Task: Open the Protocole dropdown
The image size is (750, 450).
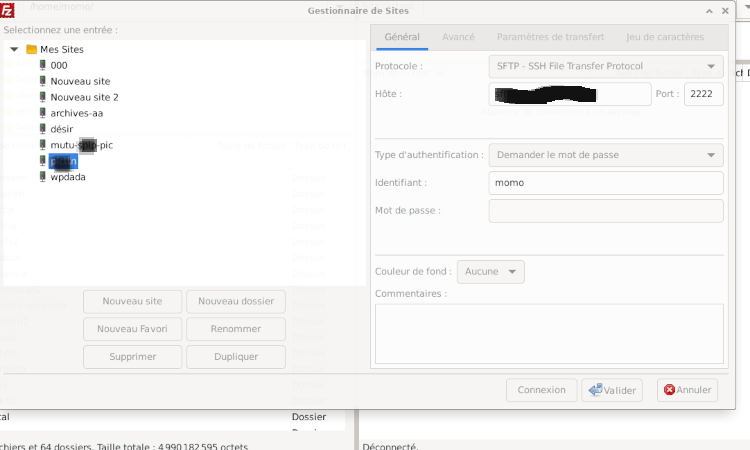Action: pyautogui.click(x=605, y=67)
